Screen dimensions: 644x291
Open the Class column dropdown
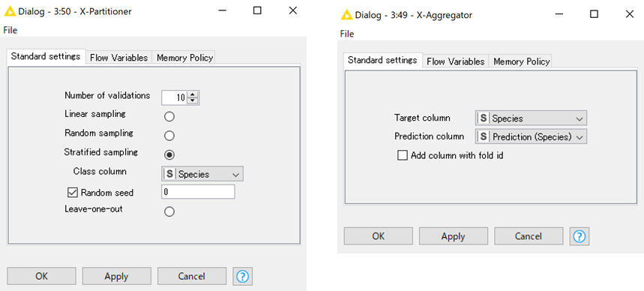(x=202, y=174)
